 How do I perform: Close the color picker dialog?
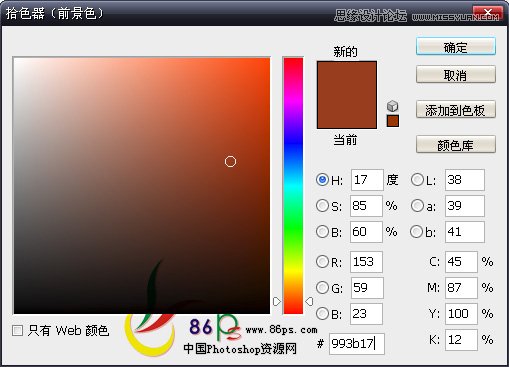point(488,13)
